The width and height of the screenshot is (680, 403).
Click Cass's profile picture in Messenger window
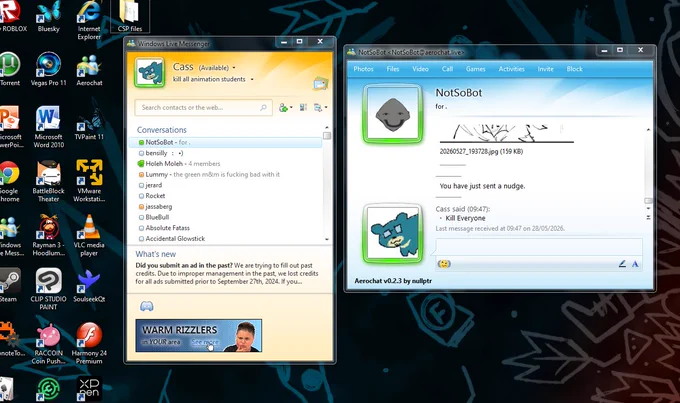click(150, 72)
